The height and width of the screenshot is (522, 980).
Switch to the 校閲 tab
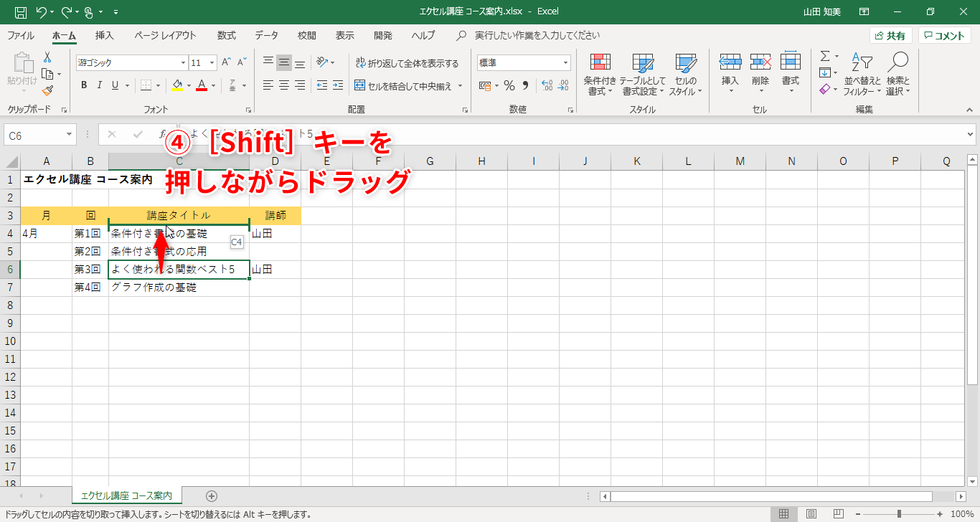(x=307, y=35)
